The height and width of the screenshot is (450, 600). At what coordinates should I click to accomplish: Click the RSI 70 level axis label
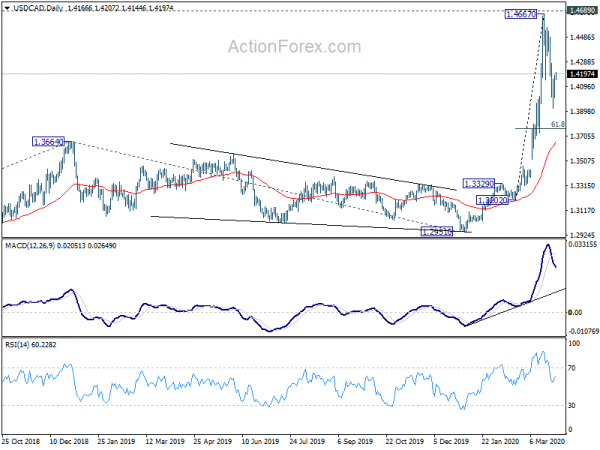[x=571, y=368]
